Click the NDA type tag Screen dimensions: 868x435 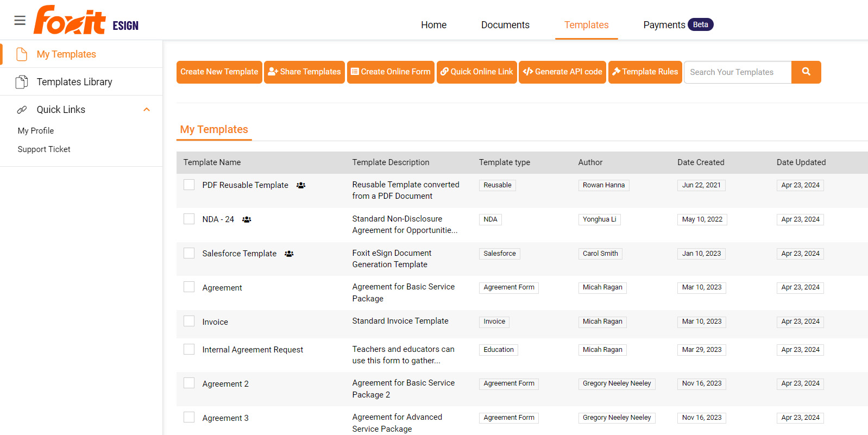point(490,219)
